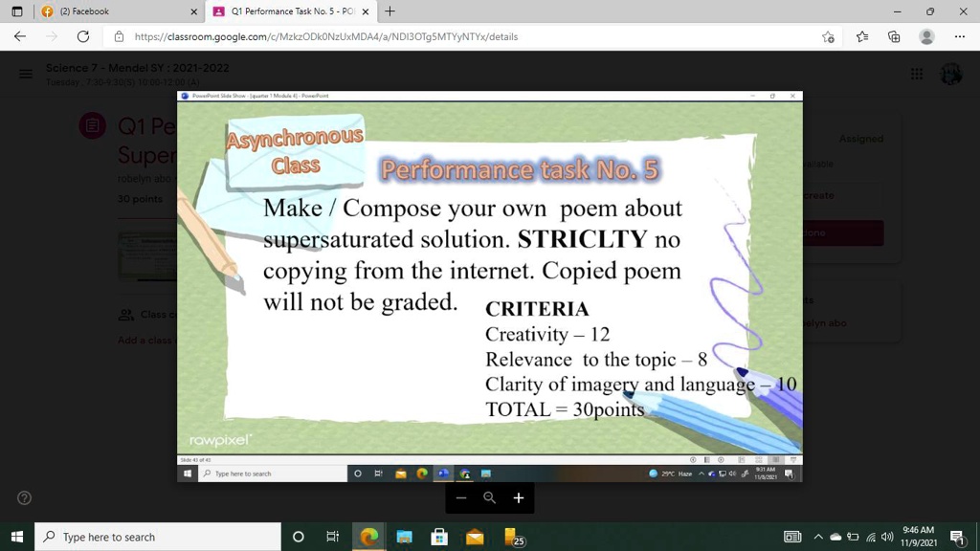Go back to the previous page
This screenshot has height=551, width=980.
click(x=20, y=37)
